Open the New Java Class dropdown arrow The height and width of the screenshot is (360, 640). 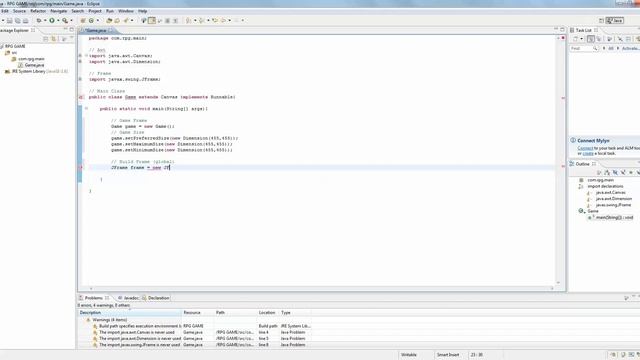[98, 20]
